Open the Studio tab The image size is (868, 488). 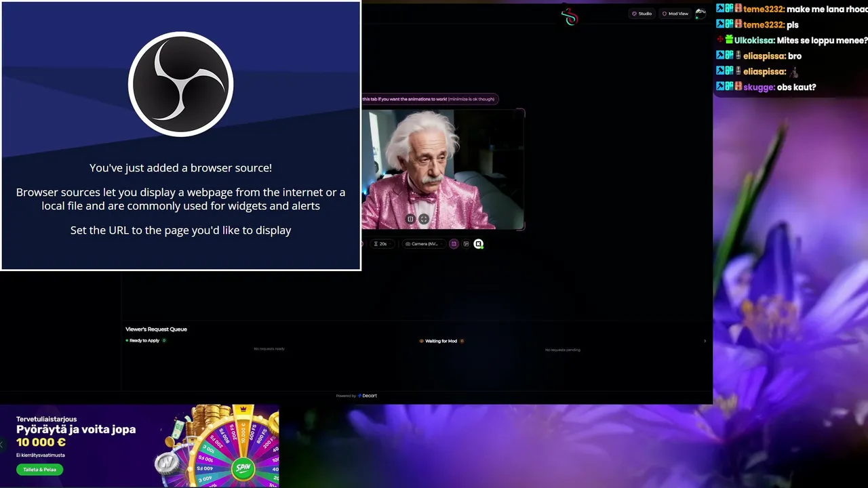click(642, 14)
